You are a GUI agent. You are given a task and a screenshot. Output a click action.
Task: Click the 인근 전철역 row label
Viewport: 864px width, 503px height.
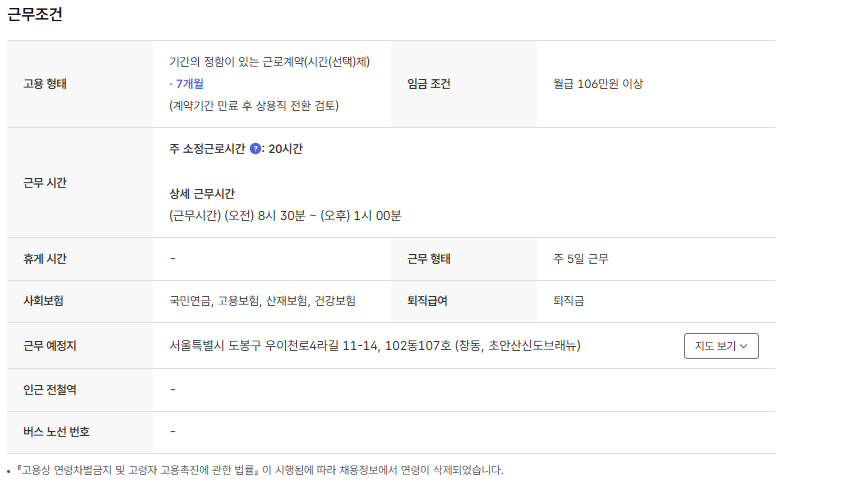[x=50, y=389]
